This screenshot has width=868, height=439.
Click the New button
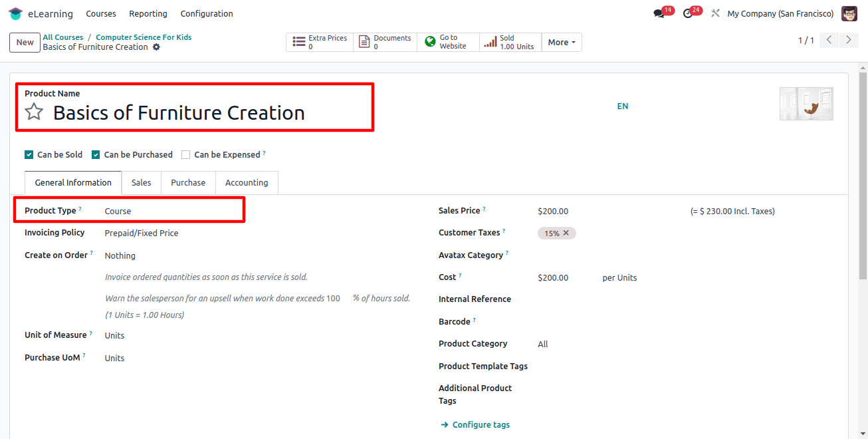(25, 43)
